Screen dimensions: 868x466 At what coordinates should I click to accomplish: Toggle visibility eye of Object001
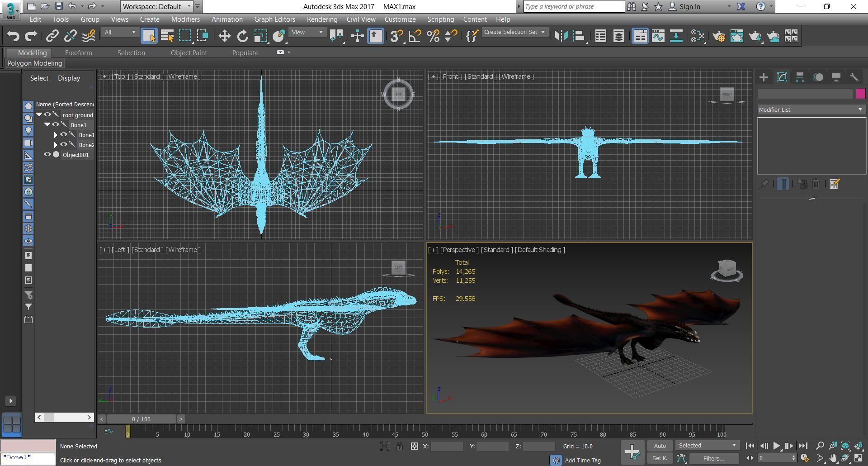[47, 155]
